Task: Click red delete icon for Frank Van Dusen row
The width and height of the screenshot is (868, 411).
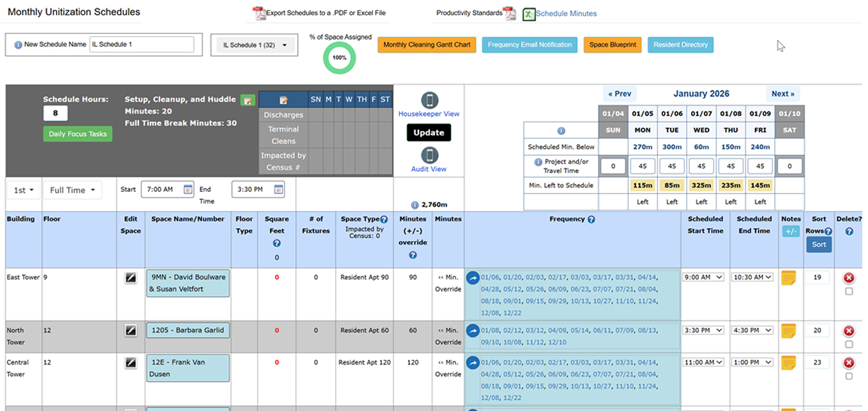Action: tap(849, 363)
